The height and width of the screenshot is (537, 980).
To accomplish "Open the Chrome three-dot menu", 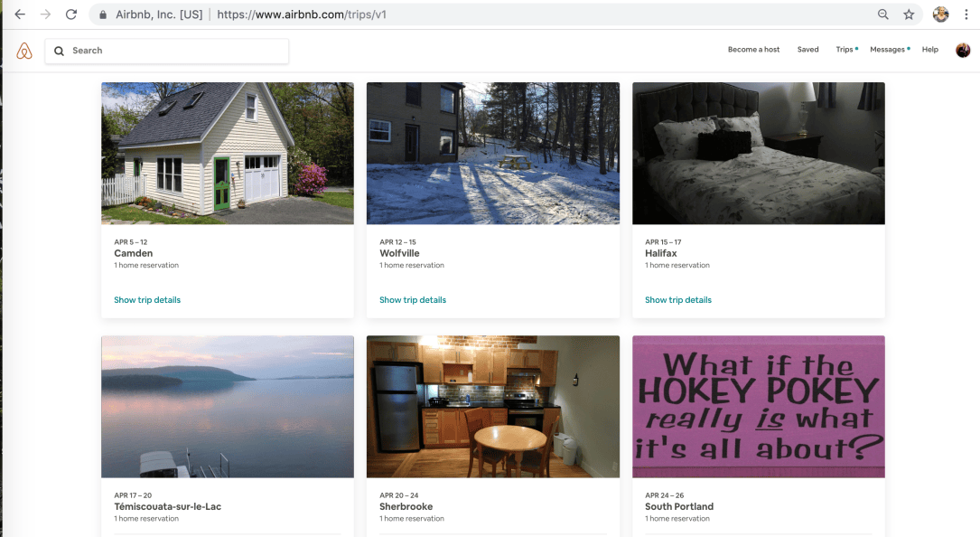I will click(x=966, y=14).
